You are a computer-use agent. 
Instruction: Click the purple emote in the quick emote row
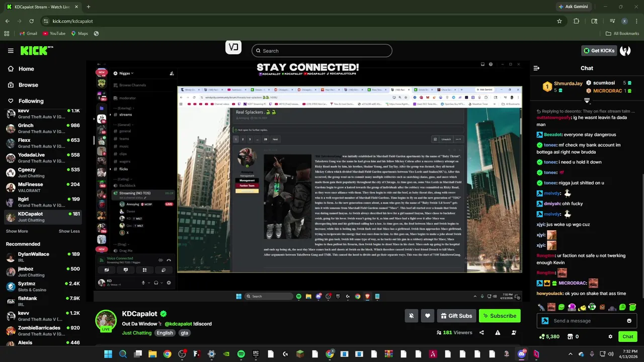[x=572, y=307]
